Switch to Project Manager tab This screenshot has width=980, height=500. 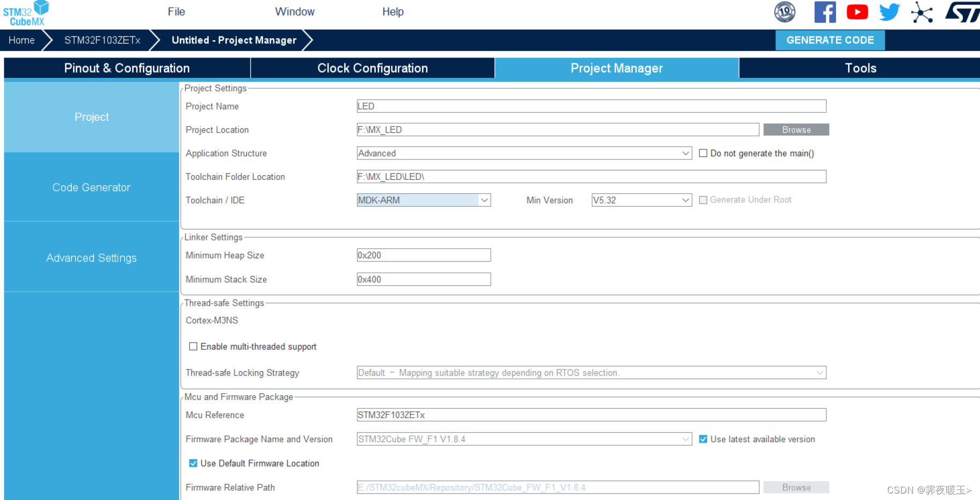point(617,68)
